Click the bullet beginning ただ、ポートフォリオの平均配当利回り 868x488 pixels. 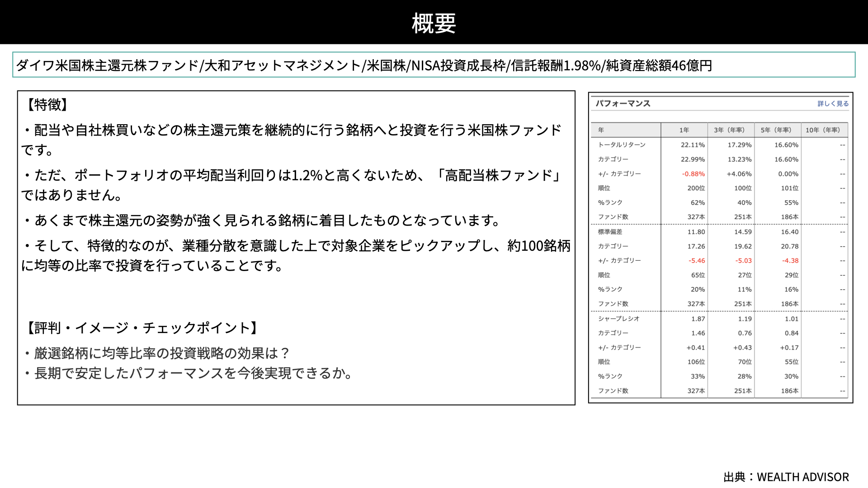[292, 185]
